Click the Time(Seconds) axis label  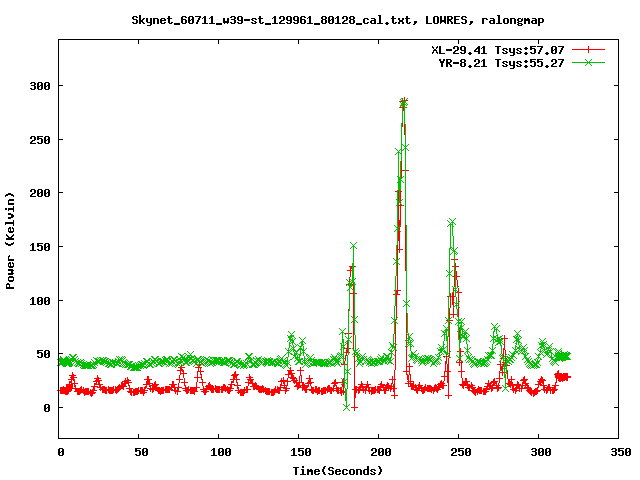338,471
